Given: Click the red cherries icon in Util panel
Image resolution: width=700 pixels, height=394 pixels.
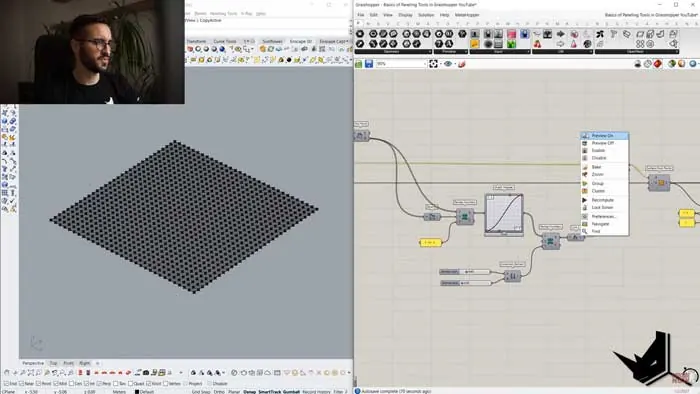Looking at the screenshot, I should pos(538,44).
